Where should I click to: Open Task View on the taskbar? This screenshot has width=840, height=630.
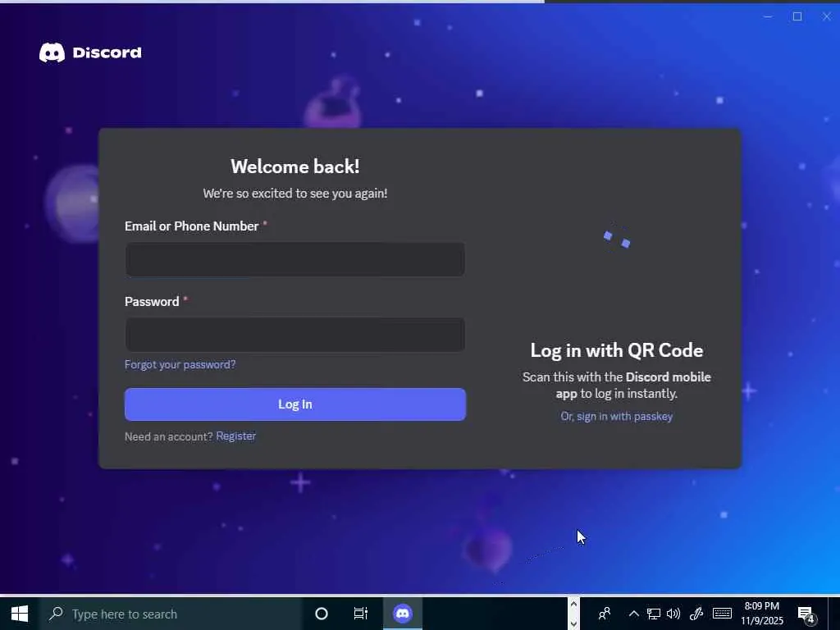point(361,614)
